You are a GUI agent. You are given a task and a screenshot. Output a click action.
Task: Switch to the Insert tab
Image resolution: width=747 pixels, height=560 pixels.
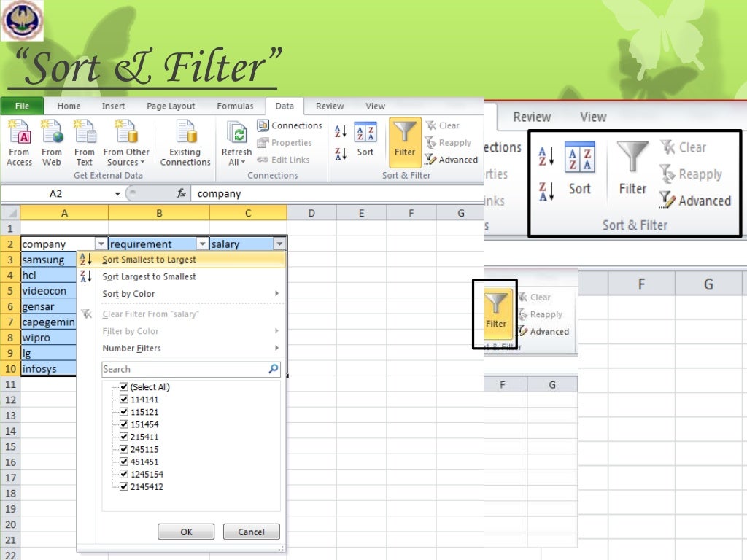[113, 106]
